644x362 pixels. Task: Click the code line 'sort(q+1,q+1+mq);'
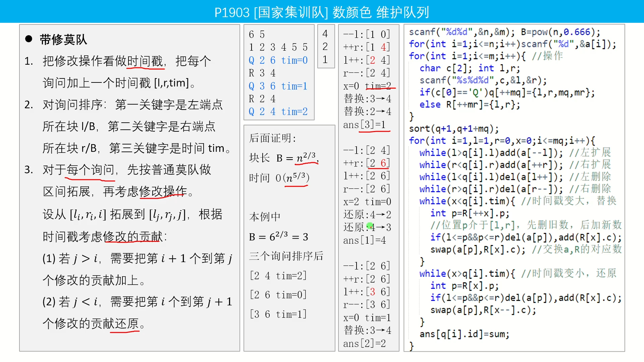(454, 129)
